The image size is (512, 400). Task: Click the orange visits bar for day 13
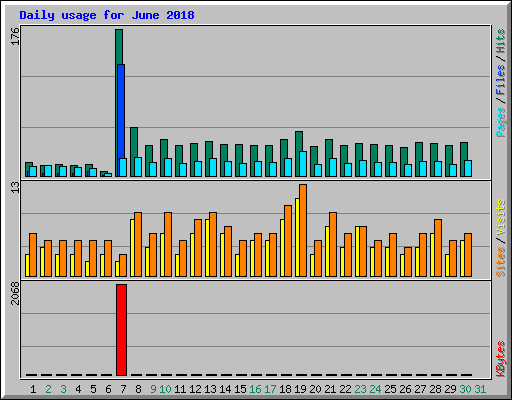pyautogui.click(x=213, y=244)
